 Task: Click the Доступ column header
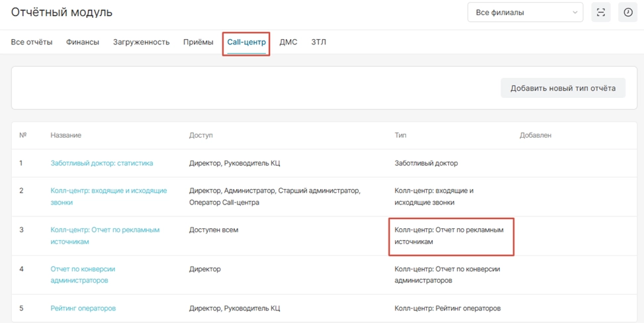click(x=201, y=135)
